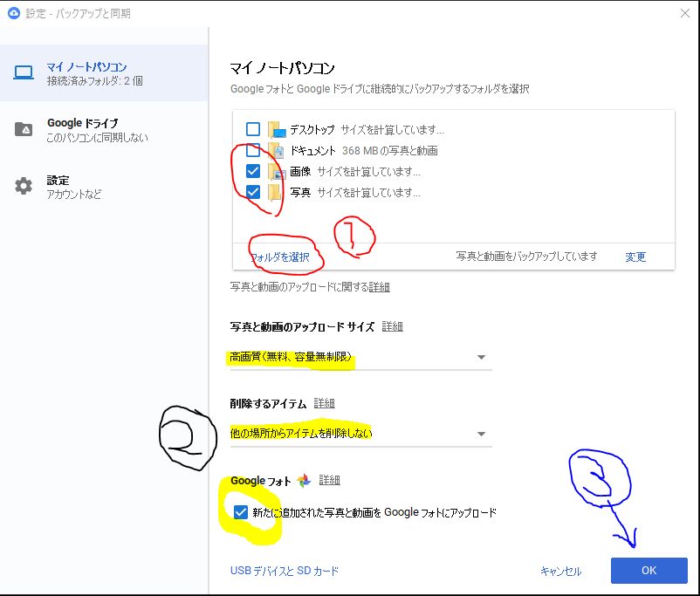Image resolution: width=700 pixels, height=596 pixels.
Task: Click the ドキュメント folder icon
Action: pos(276,150)
